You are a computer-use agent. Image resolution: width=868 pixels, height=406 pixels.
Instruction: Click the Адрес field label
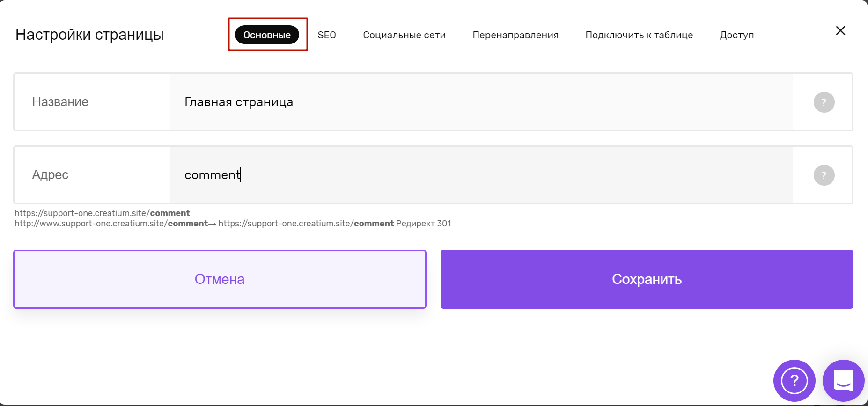(50, 175)
